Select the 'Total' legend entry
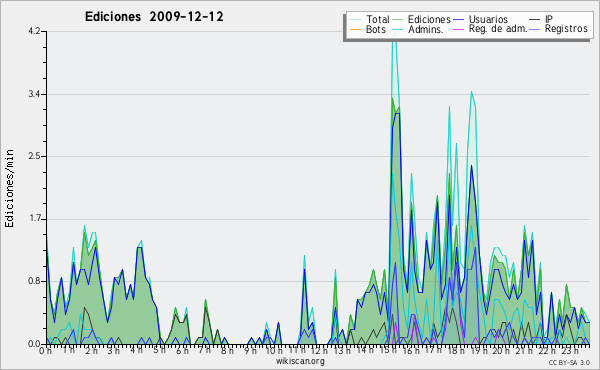The width and height of the screenshot is (600, 370). click(x=377, y=19)
